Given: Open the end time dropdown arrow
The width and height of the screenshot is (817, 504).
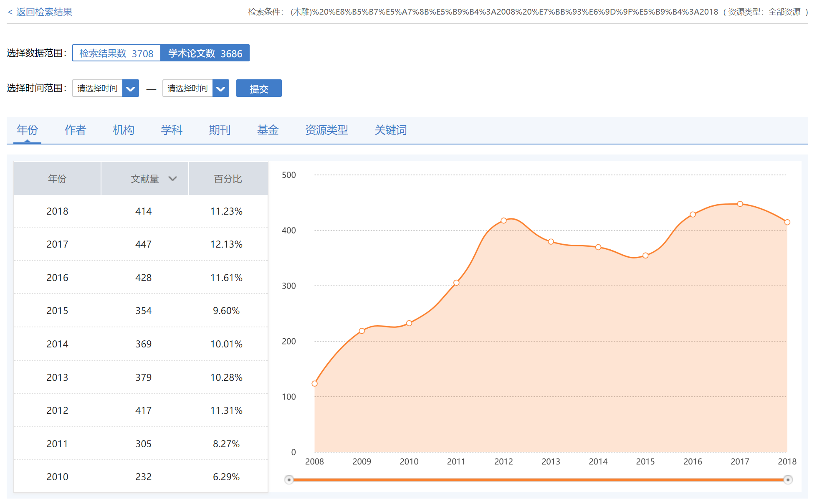Looking at the screenshot, I should coord(220,89).
